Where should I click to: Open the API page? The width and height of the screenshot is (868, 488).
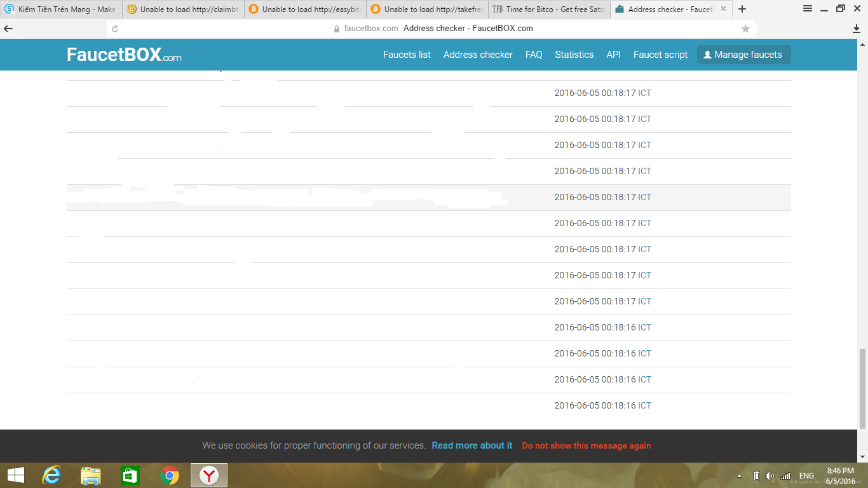click(614, 55)
